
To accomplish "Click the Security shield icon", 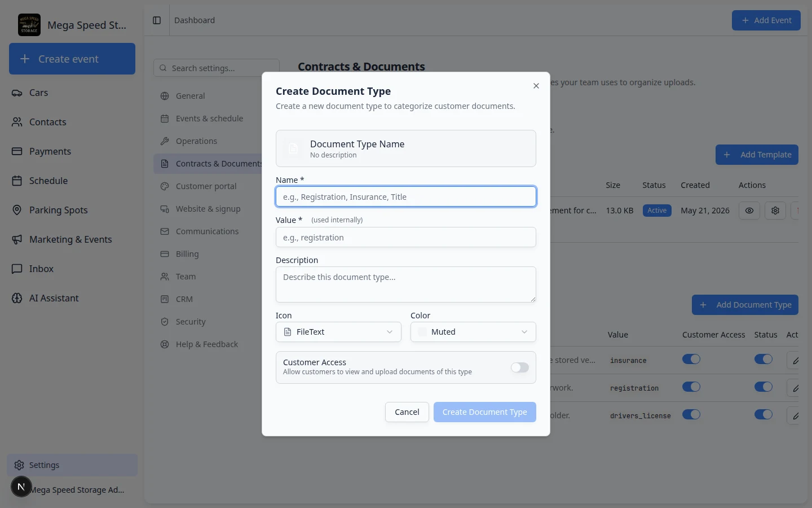I will (x=165, y=322).
